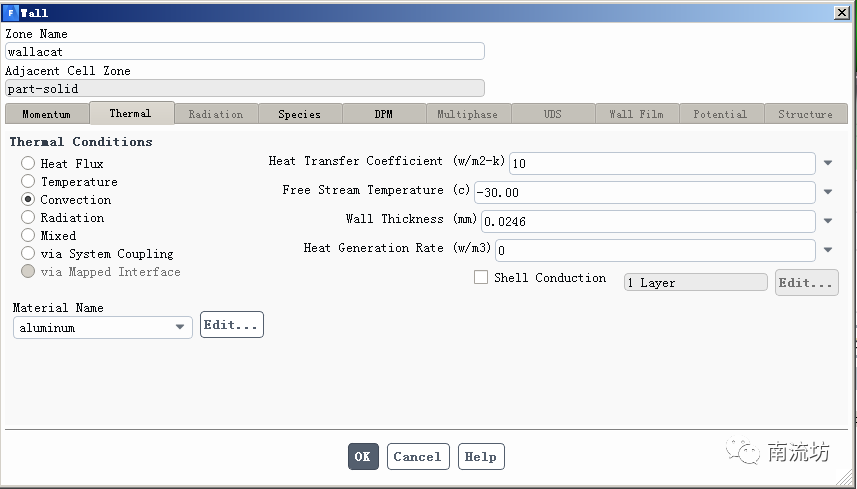
Task: Open the Wall Thickness dropdown arrow
Action: pyautogui.click(x=828, y=221)
